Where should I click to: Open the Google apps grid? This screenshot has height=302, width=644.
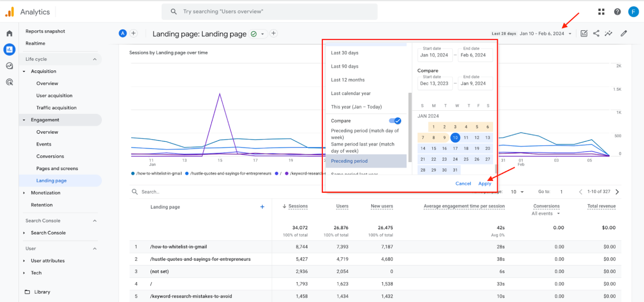coord(601,11)
